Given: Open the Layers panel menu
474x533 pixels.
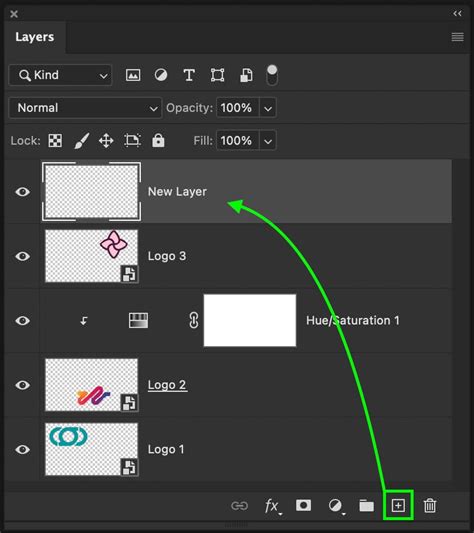Looking at the screenshot, I should [x=457, y=37].
